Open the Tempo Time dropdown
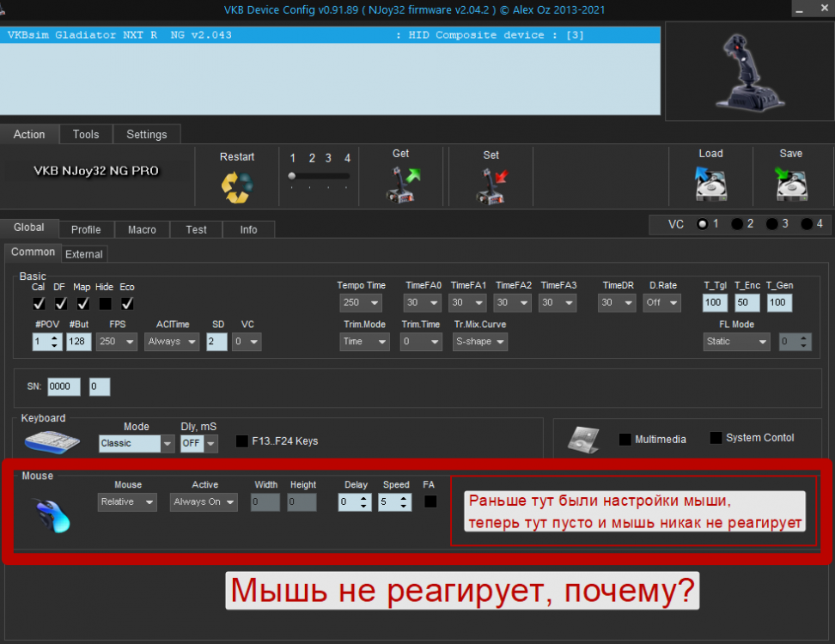835x644 pixels. tap(361, 303)
